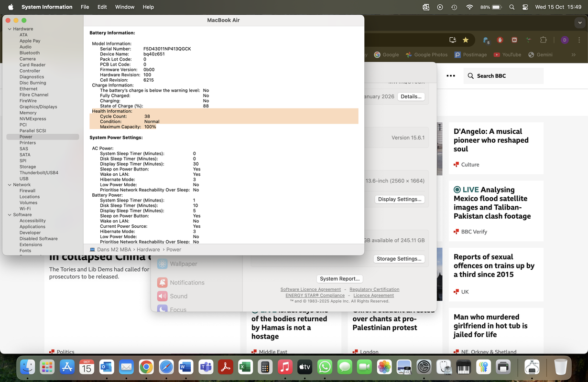Open the Mail app in the Dock
588x382 pixels.
pyautogui.click(x=126, y=367)
